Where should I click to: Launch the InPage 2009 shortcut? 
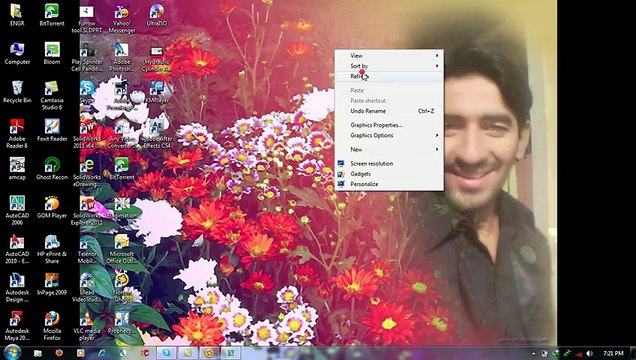pyautogui.click(x=52, y=285)
